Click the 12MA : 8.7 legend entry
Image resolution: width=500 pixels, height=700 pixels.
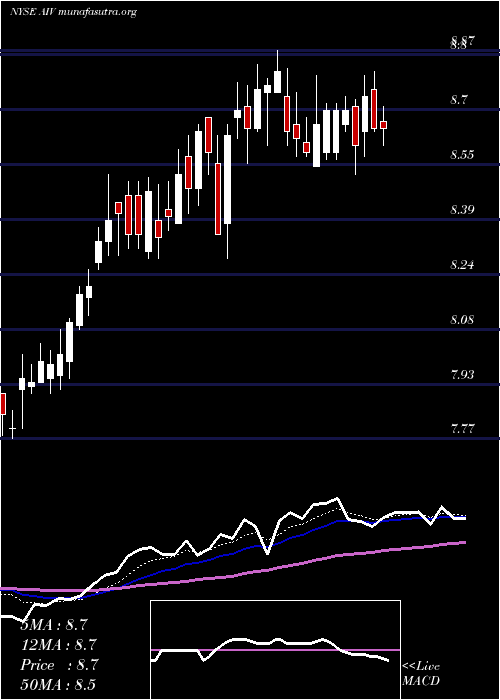click(58, 645)
